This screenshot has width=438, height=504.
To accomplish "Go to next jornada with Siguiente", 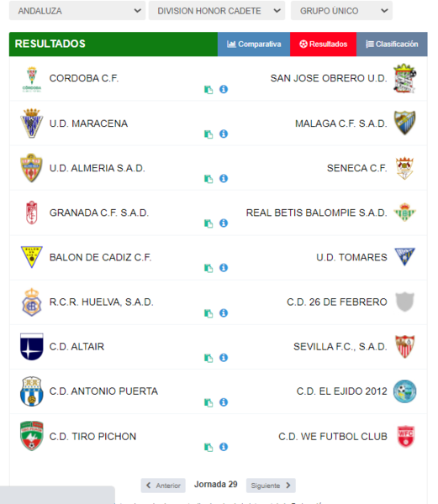I will [x=271, y=486].
